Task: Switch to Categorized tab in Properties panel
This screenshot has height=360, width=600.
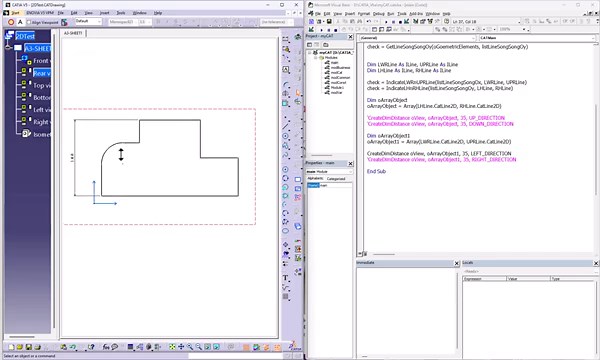Action: coord(336,179)
